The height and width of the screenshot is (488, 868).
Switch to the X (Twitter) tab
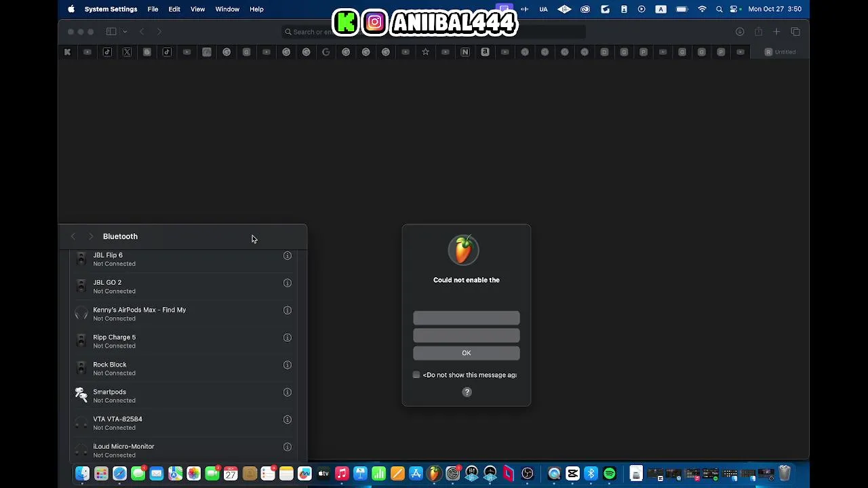[x=127, y=52]
